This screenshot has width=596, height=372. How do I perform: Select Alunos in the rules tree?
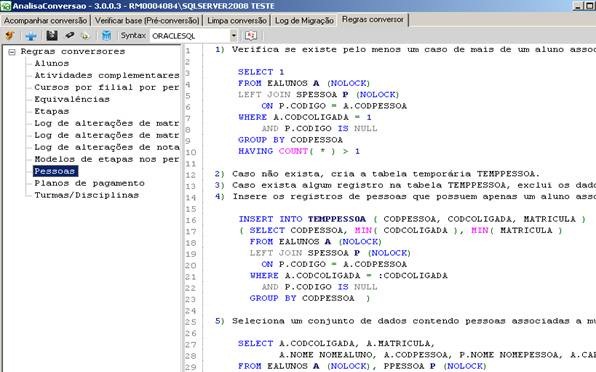(52, 63)
